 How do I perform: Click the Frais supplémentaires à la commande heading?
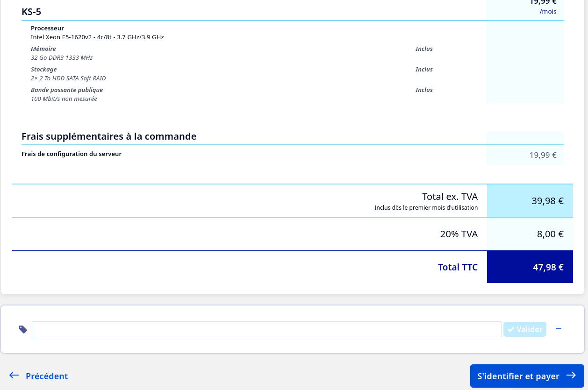click(x=109, y=136)
